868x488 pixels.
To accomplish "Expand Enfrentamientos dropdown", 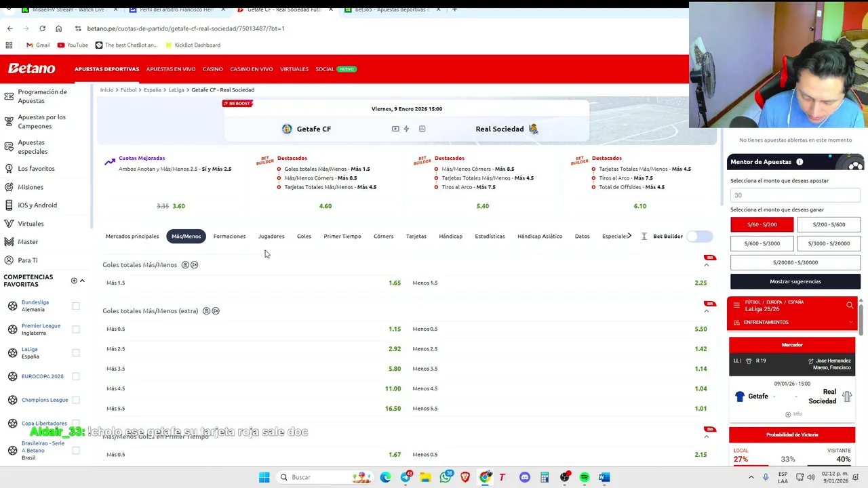I will click(792, 323).
